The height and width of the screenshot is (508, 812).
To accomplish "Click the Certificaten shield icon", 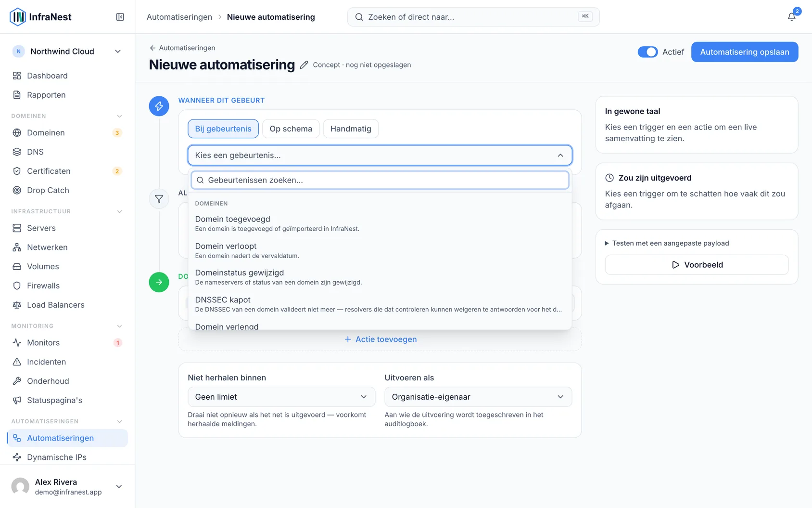I will coord(17,171).
